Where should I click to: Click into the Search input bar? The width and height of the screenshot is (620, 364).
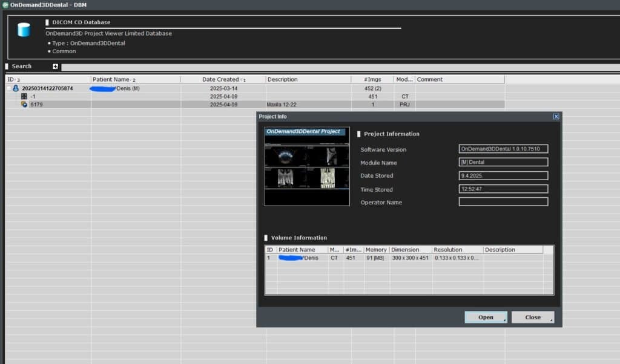[x=340, y=68]
